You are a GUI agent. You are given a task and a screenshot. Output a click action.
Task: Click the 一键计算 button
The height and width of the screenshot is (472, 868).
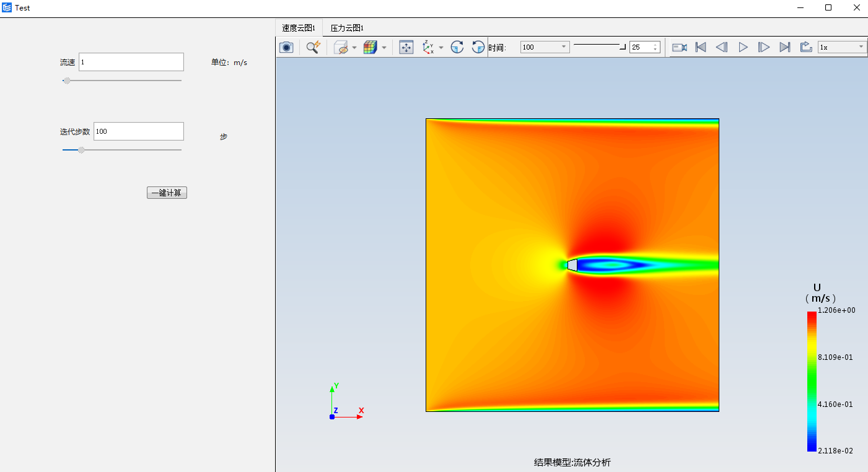point(167,193)
